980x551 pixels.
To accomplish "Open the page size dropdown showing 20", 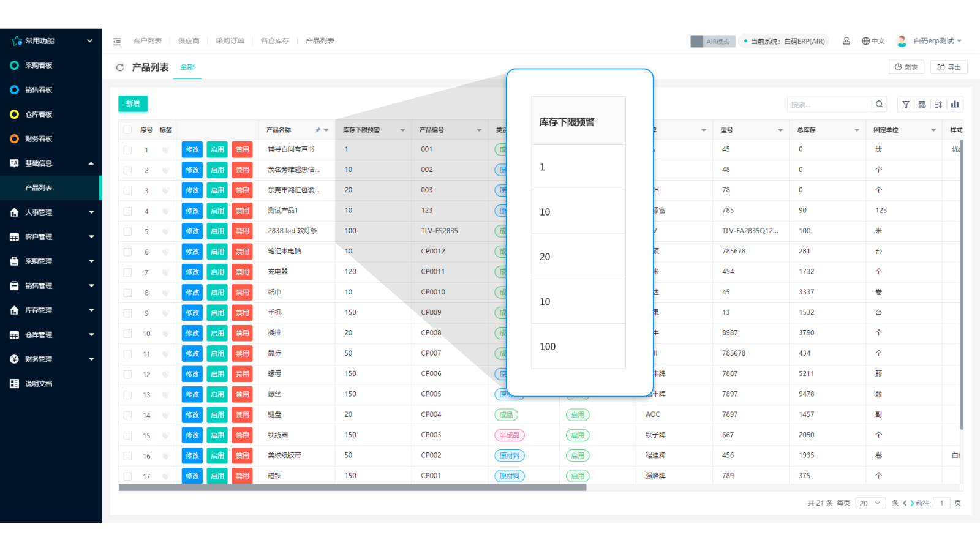I will tap(870, 503).
